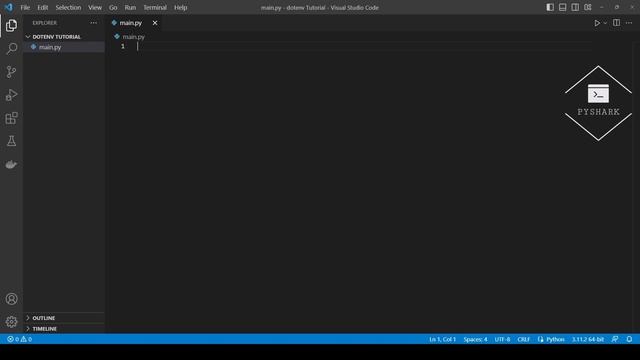Open the Accounts menu
The width and height of the screenshot is (640, 360).
pyautogui.click(x=11, y=299)
